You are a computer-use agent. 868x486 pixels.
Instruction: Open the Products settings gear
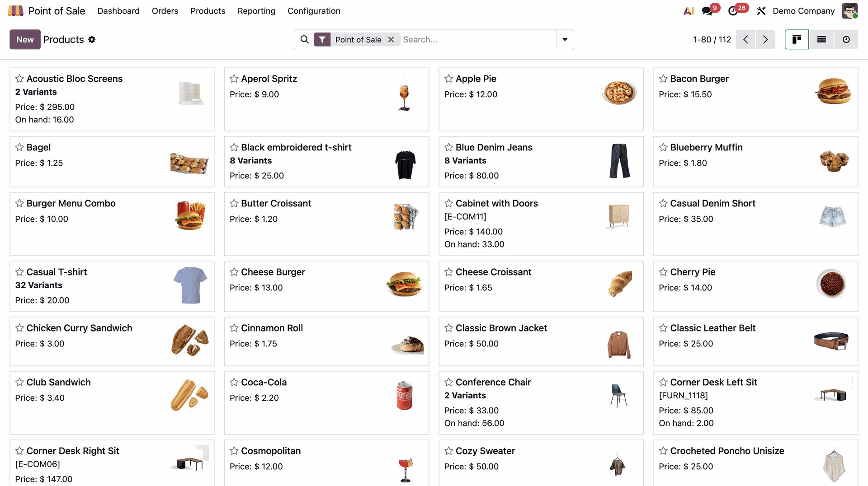coord(92,40)
